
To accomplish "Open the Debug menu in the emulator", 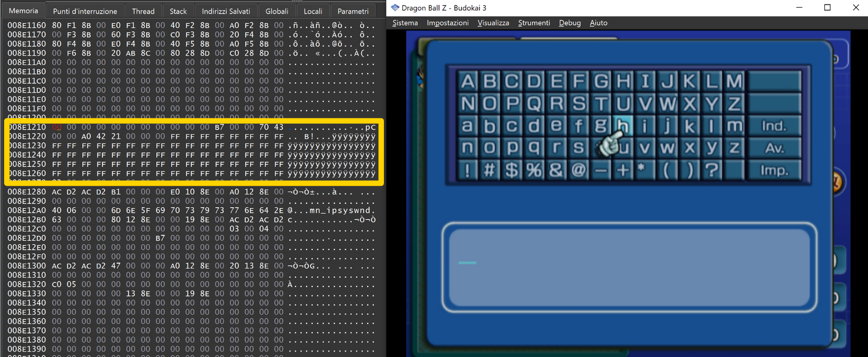I will (x=570, y=23).
